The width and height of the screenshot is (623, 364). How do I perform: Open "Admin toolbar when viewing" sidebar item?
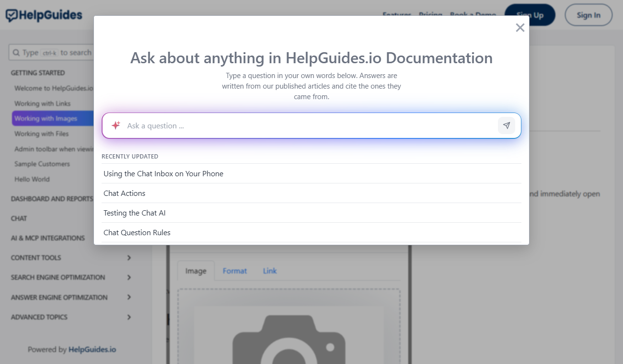tap(54, 149)
